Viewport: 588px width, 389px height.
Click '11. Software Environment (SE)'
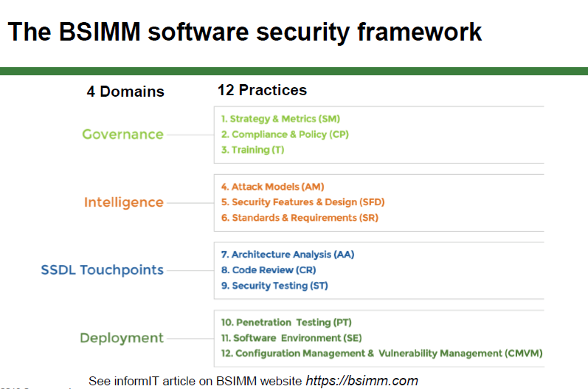click(291, 338)
